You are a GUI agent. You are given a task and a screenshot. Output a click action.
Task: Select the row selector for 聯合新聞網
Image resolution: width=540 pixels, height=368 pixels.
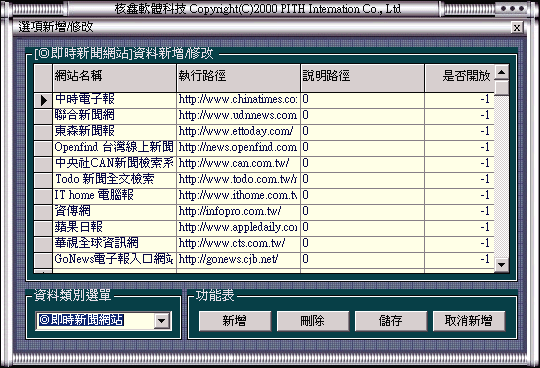[43, 116]
